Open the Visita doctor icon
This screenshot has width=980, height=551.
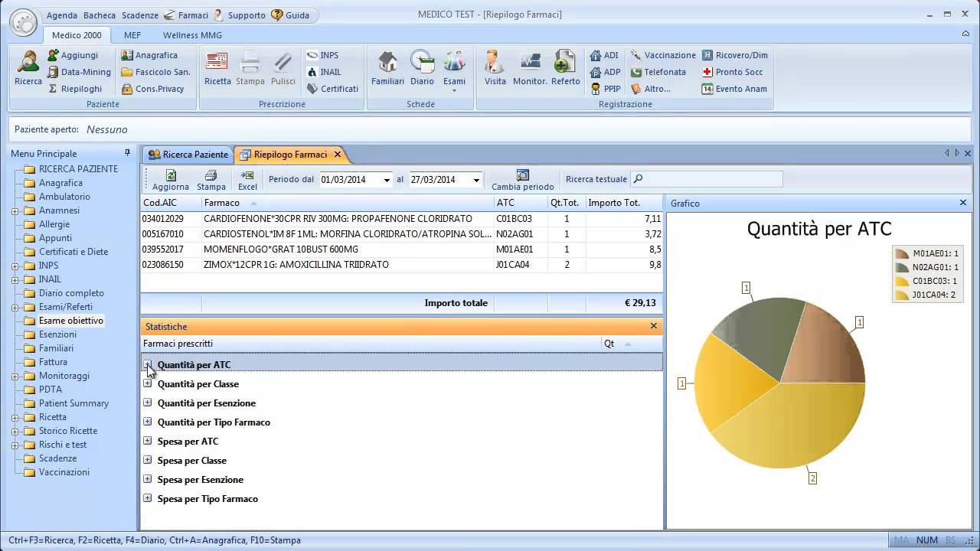(x=495, y=69)
